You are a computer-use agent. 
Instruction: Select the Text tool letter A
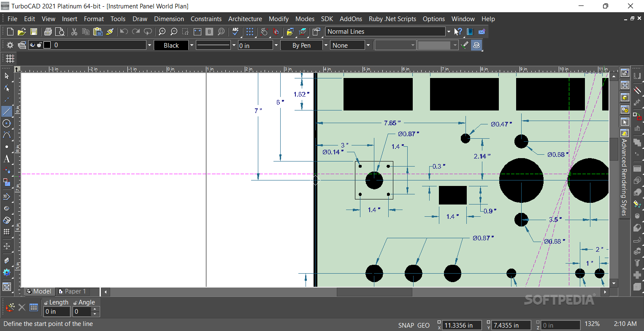coord(7,159)
